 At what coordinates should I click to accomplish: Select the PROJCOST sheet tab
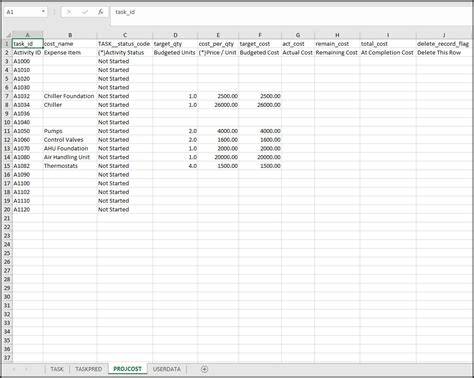point(128,369)
